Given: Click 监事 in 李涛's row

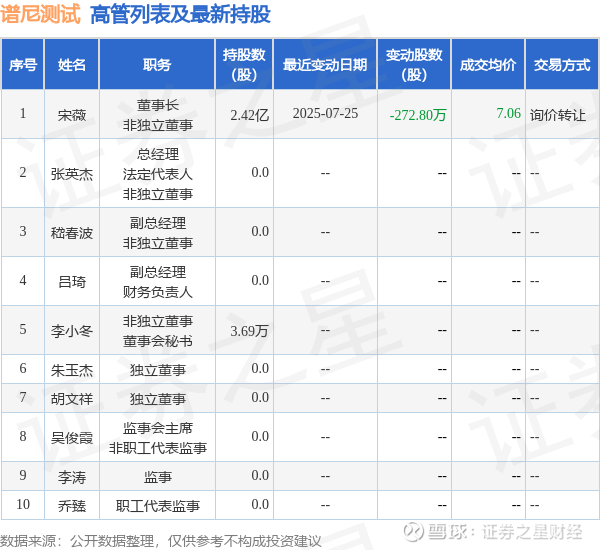Looking at the screenshot, I should tap(158, 477).
